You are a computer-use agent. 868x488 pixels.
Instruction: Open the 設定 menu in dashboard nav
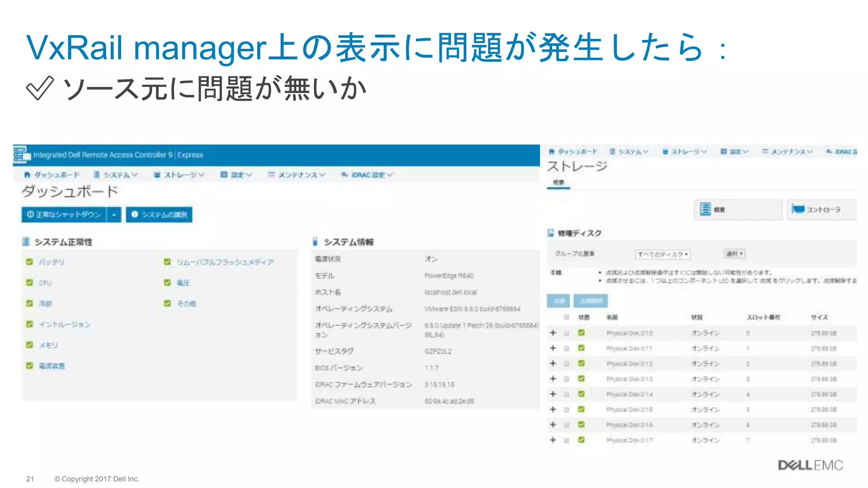236,175
